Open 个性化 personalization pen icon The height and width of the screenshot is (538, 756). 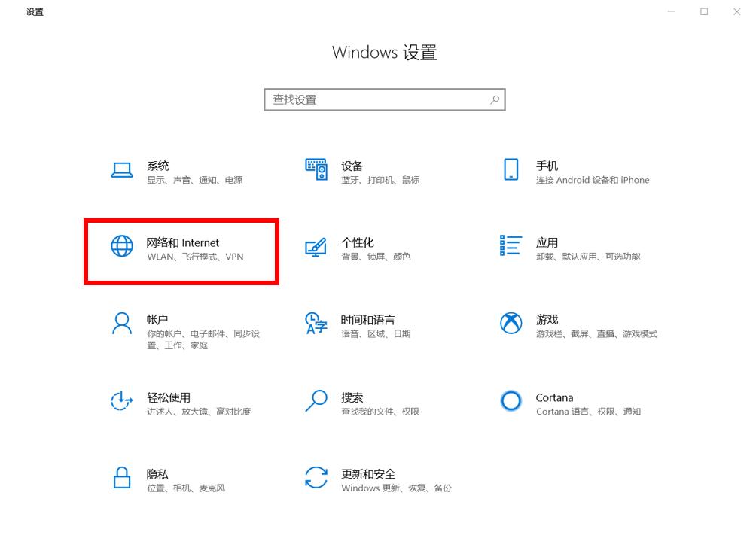(x=316, y=247)
